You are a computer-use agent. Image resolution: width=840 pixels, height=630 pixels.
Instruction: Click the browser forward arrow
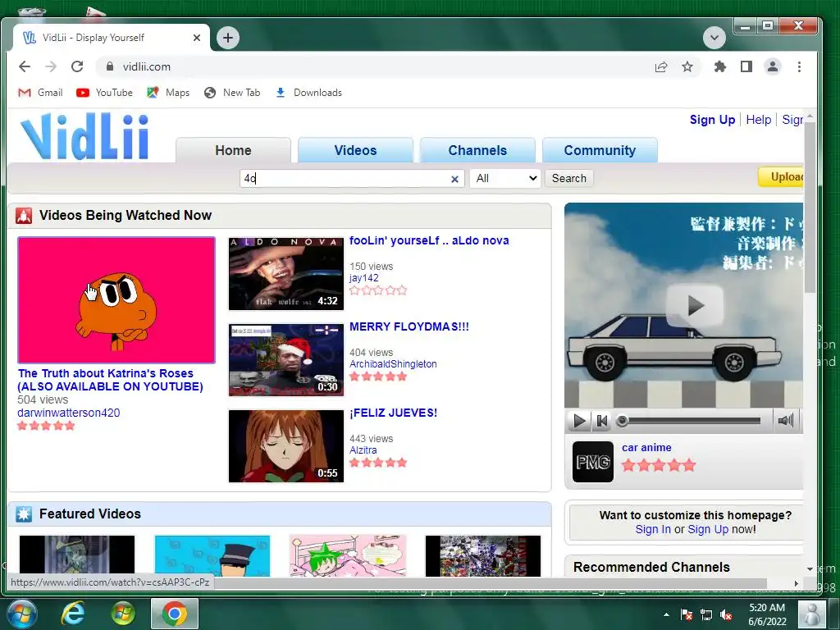tap(51, 66)
